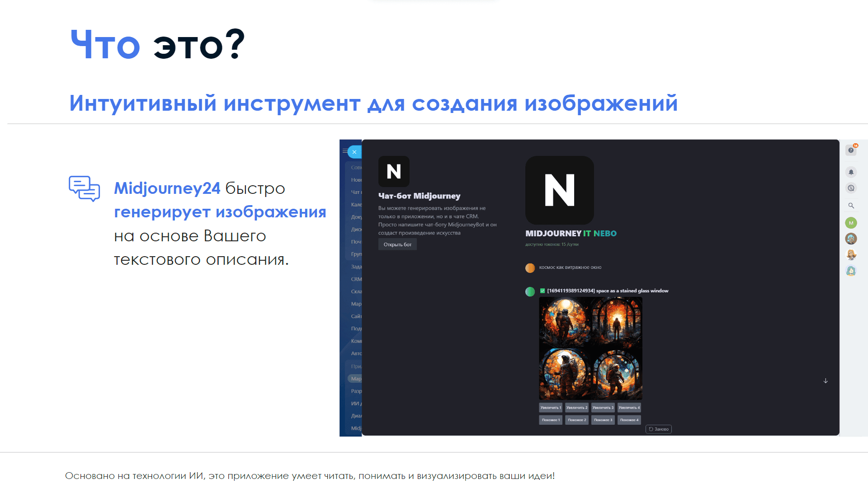Select the top-right arched window image
The width and height of the screenshot is (868, 488).
[x=617, y=323]
